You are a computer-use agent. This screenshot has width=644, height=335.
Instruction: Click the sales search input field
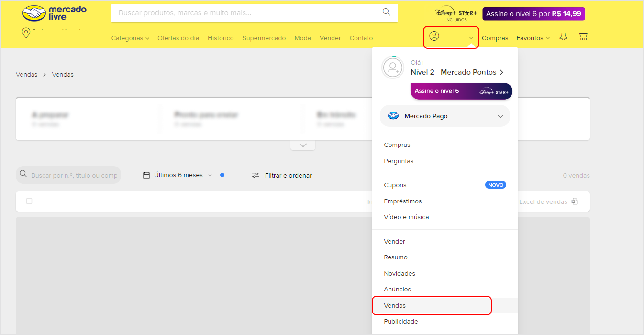pos(74,176)
